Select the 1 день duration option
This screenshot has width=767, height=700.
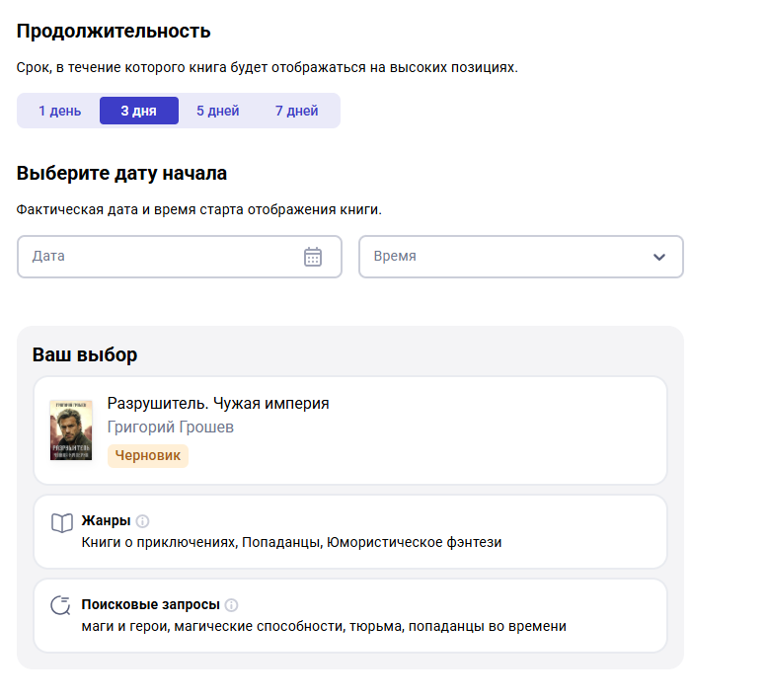(59, 111)
